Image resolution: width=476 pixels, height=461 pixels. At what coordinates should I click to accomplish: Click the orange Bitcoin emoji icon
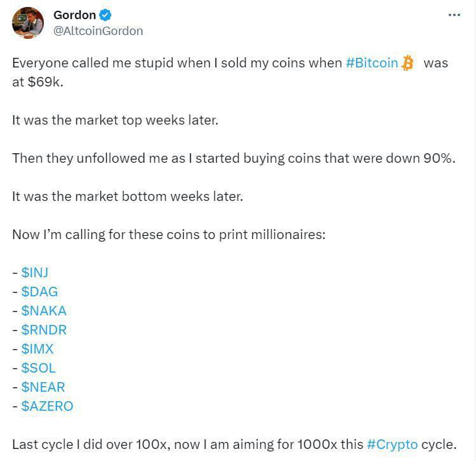point(408,64)
